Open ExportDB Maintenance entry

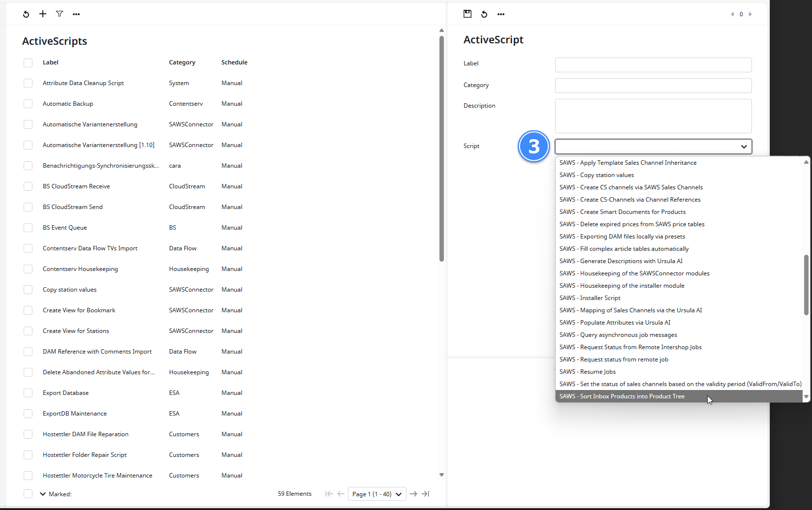pos(75,414)
